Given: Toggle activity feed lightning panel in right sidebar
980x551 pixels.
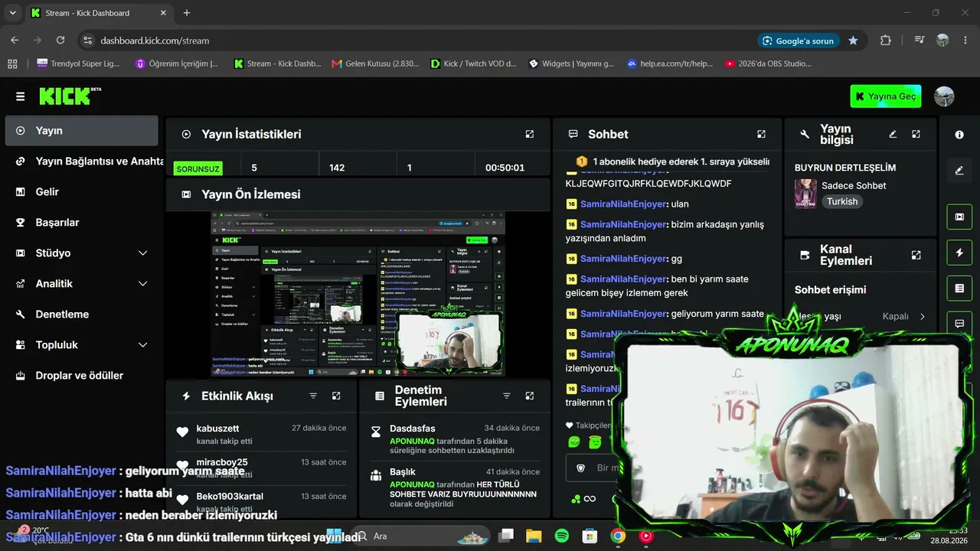Looking at the screenshot, I should click(x=959, y=253).
